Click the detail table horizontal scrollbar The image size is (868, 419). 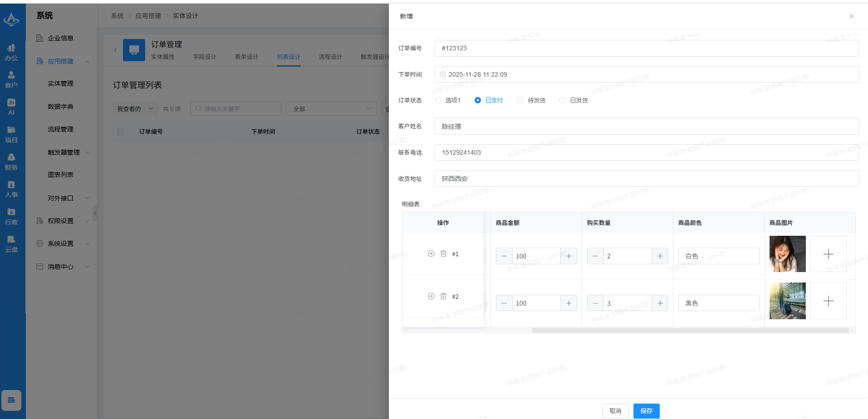(690, 331)
